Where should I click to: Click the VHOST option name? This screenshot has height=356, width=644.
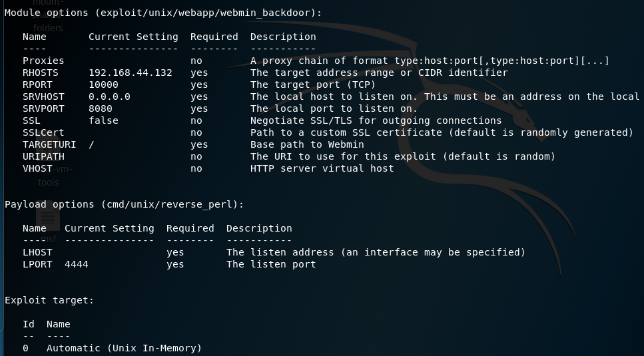point(37,168)
